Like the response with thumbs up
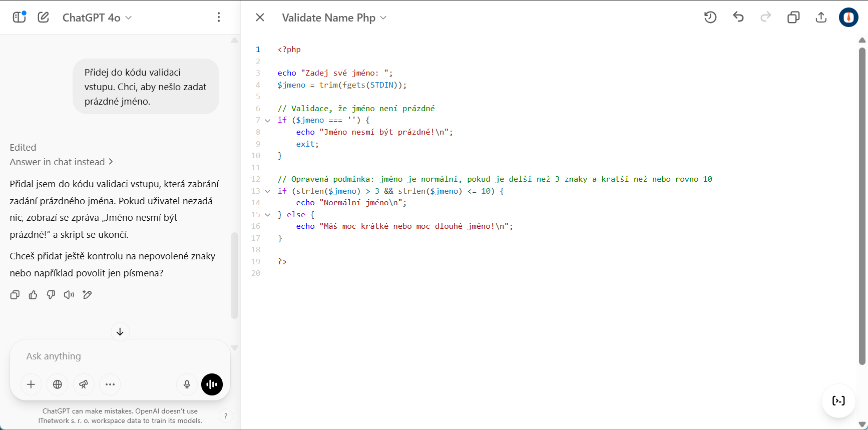The width and height of the screenshot is (868, 430). coord(33,295)
